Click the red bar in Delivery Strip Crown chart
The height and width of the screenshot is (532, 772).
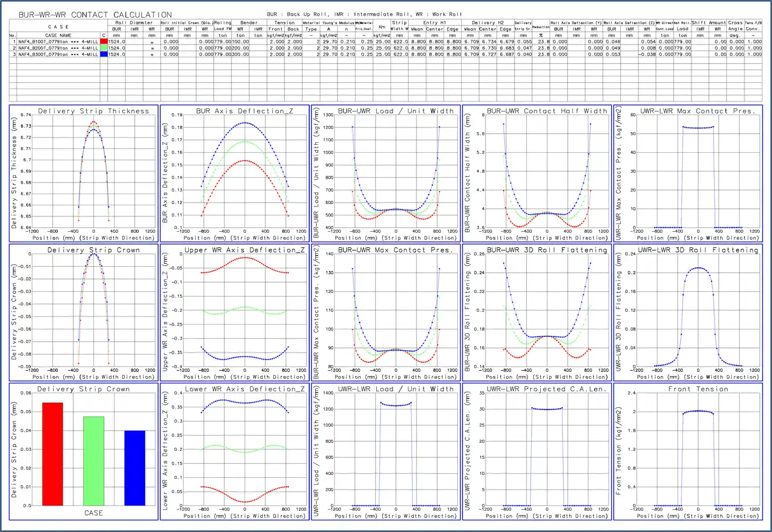coord(53,453)
